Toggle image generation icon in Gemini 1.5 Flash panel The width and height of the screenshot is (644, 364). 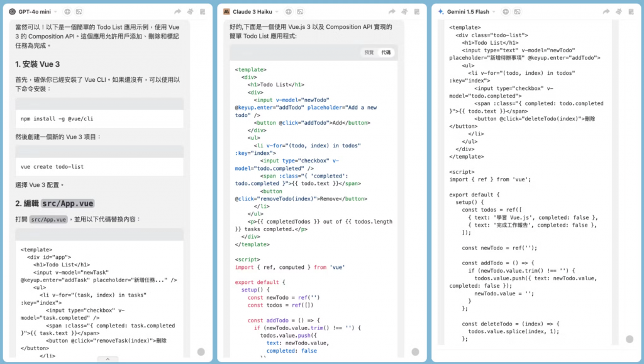click(517, 11)
